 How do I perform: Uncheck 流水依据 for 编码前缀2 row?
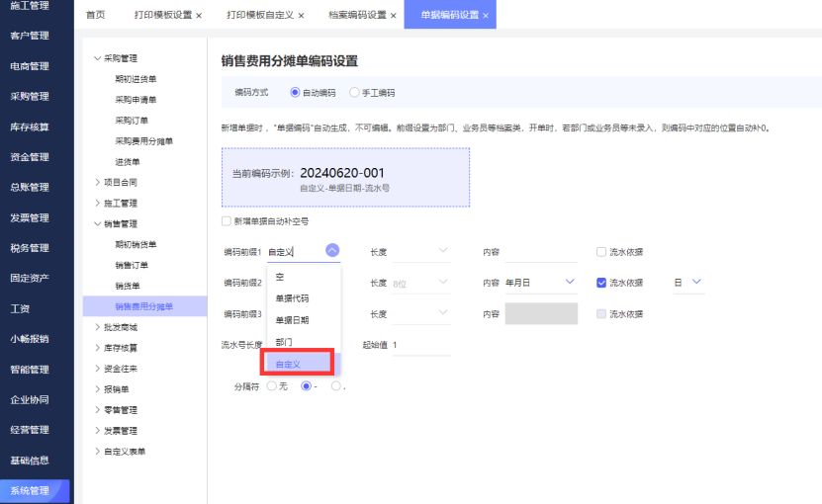coord(601,283)
